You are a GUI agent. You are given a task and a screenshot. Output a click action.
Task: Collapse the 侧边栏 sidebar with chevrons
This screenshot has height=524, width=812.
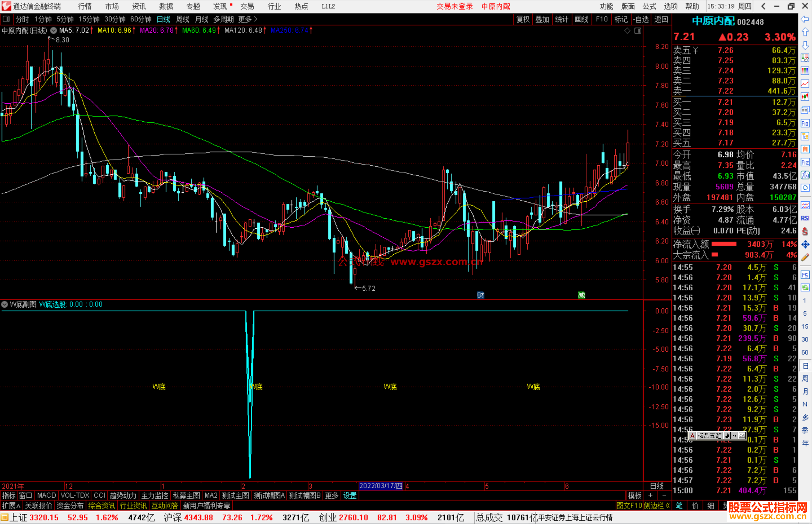pos(657,506)
